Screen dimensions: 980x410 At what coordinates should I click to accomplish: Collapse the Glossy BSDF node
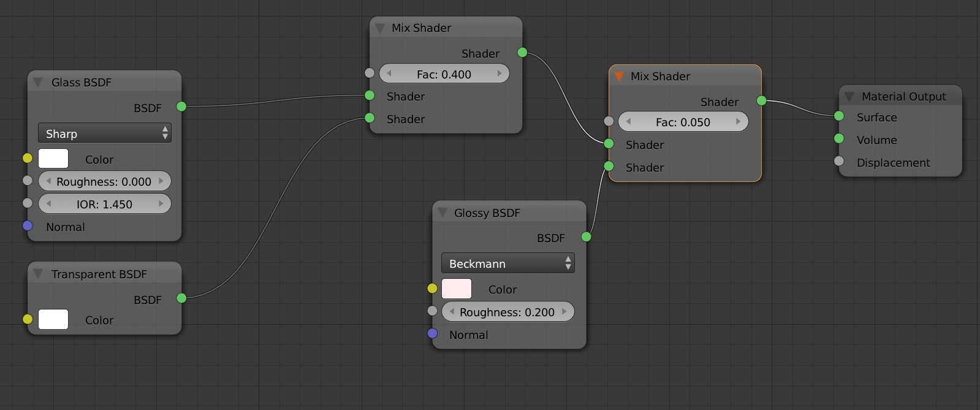pos(443,213)
